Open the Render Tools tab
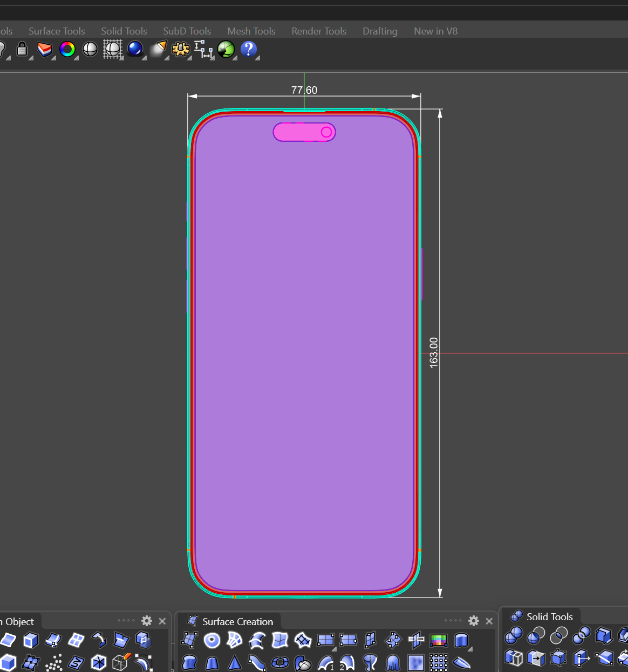Viewport: 628px width, 672px height. [x=319, y=31]
